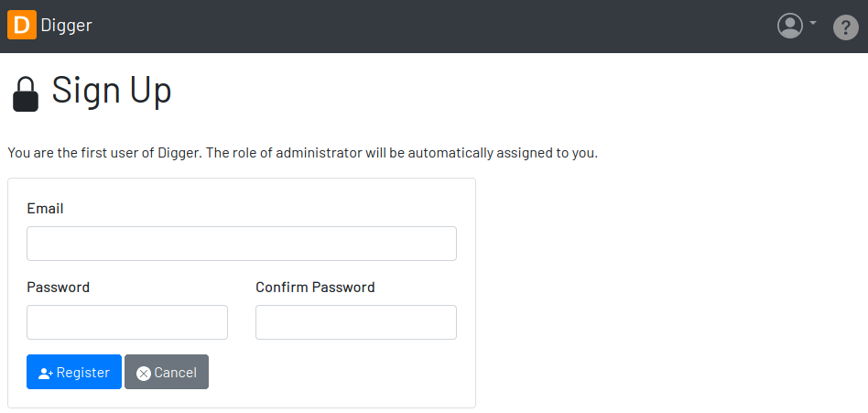Click the user account avatar icon
The height and width of the screenshot is (413, 868).
(x=790, y=26)
